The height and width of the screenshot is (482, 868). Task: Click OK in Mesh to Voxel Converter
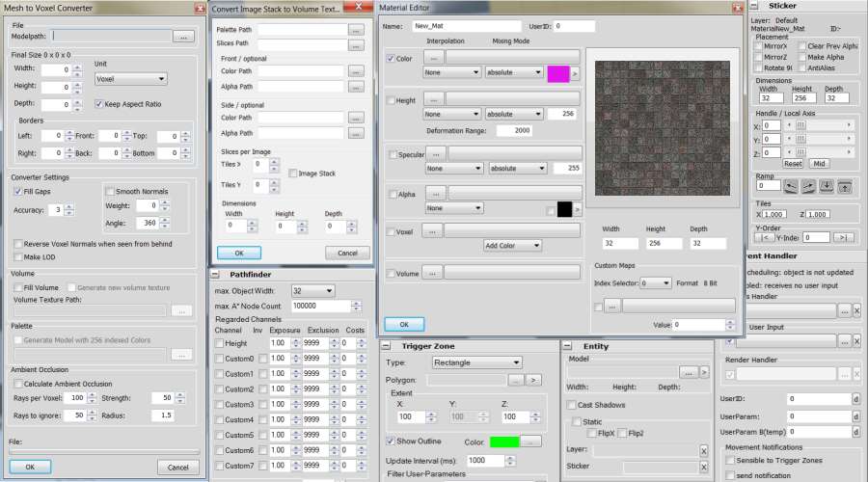[30, 468]
